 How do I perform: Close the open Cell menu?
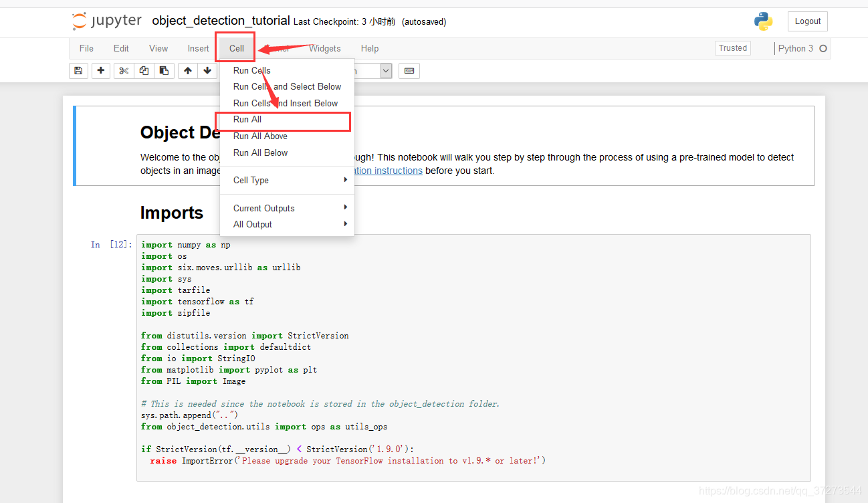click(237, 48)
